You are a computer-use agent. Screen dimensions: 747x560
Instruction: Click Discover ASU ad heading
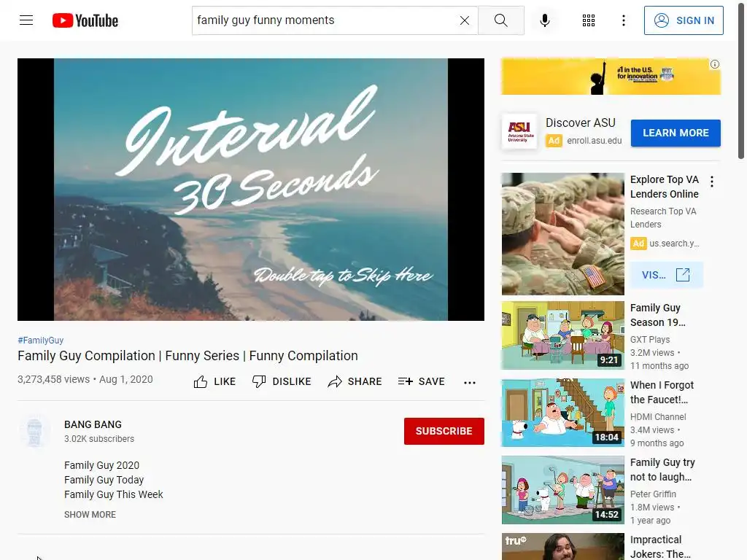coord(580,122)
